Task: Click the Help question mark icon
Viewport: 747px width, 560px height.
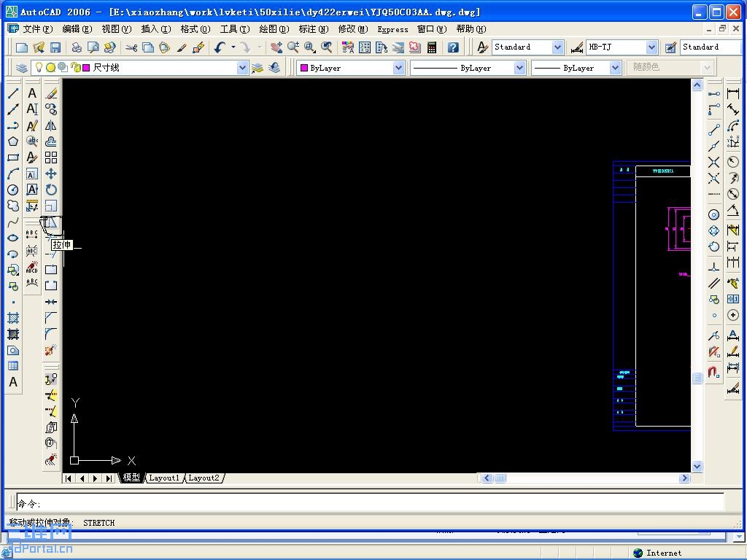Action: coord(453,47)
